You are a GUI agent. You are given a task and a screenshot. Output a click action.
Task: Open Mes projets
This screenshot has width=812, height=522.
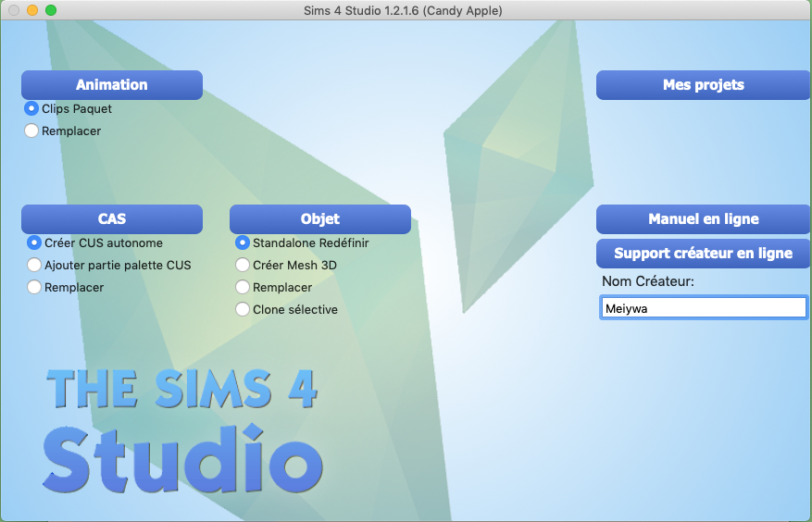(x=704, y=85)
